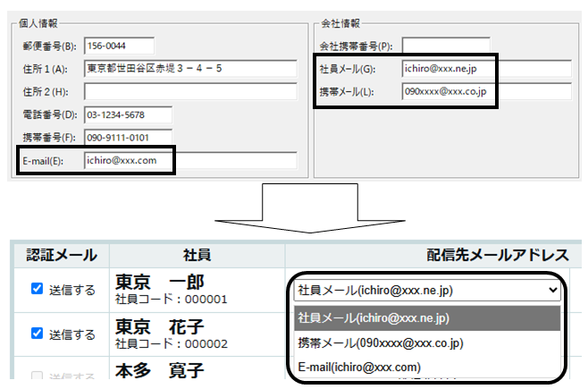Click the 会社情報 group label
Viewport: 588px width, 389px height.
tap(340, 23)
